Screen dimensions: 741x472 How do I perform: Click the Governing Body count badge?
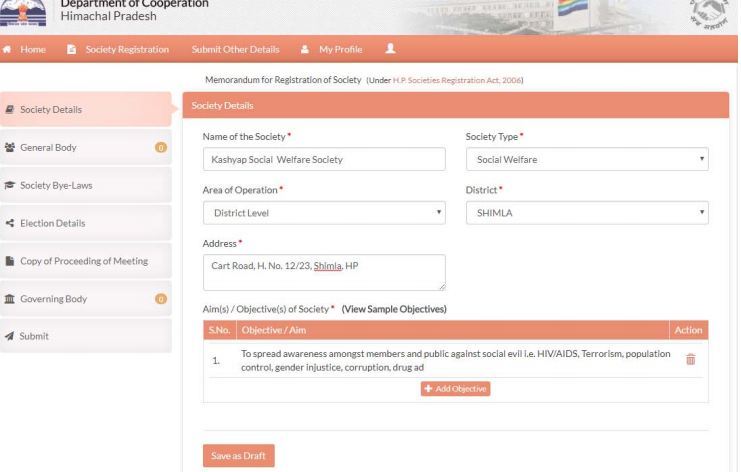(x=161, y=299)
